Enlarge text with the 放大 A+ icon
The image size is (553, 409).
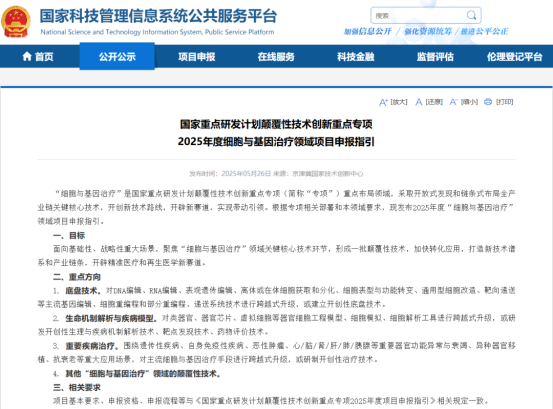tap(383, 102)
